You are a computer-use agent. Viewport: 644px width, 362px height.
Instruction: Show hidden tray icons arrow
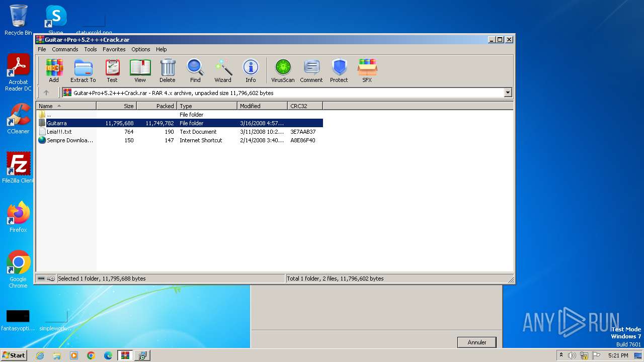(x=561, y=355)
